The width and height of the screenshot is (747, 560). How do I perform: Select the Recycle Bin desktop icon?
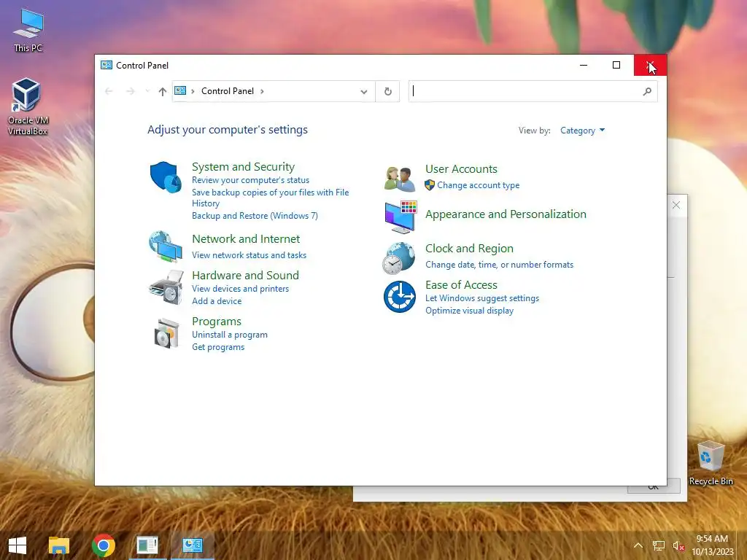(x=711, y=463)
